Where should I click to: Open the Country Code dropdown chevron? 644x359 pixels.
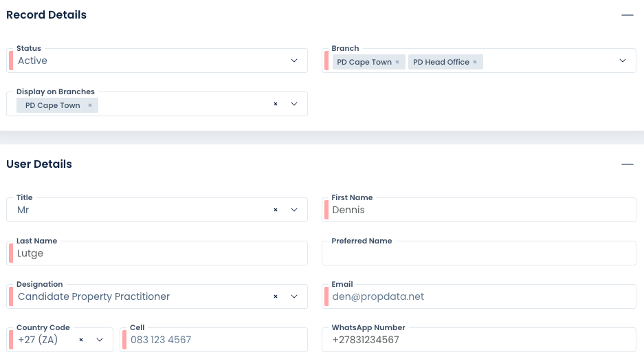(x=100, y=340)
